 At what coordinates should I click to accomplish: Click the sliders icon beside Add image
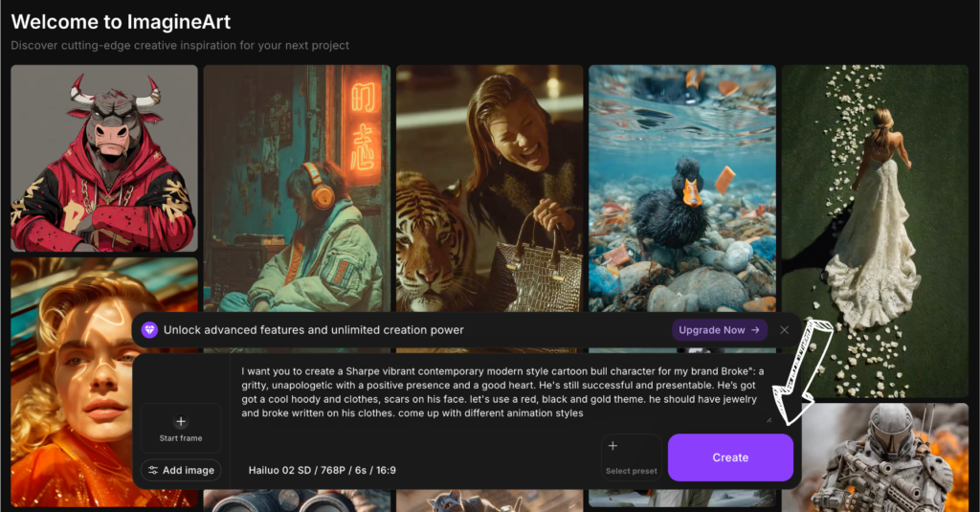coord(153,471)
